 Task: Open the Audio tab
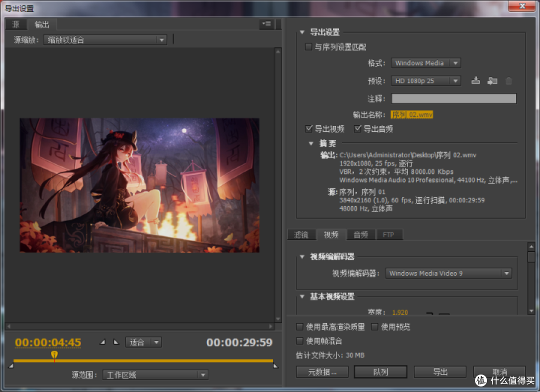360,235
